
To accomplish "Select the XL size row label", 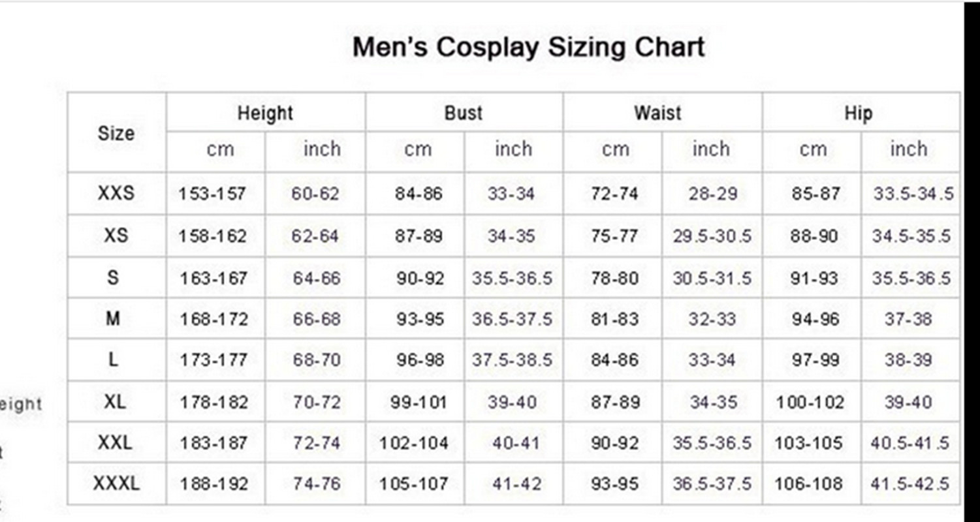I will [115, 401].
